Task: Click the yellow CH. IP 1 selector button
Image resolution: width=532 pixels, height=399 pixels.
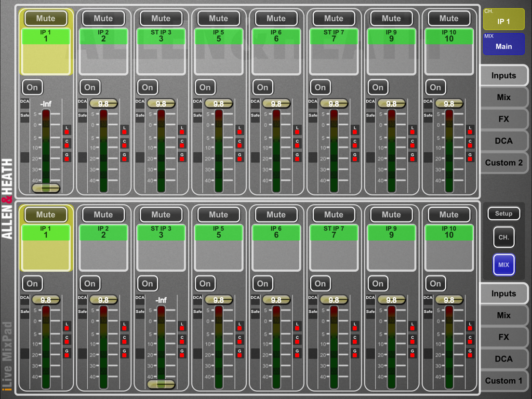Action: pos(504,19)
